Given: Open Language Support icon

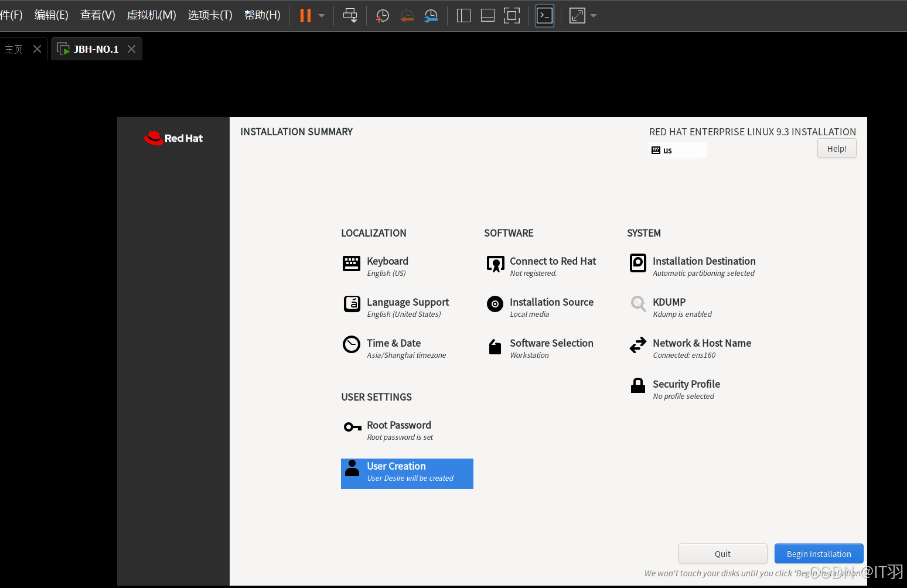Looking at the screenshot, I should coord(352,304).
